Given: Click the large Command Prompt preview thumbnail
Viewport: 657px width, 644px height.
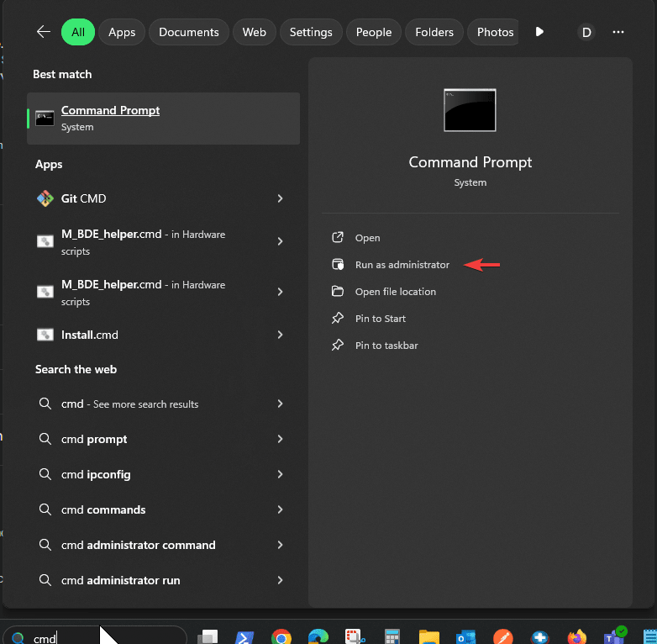Looking at the screenshot, I should click(x=470, y=110).
